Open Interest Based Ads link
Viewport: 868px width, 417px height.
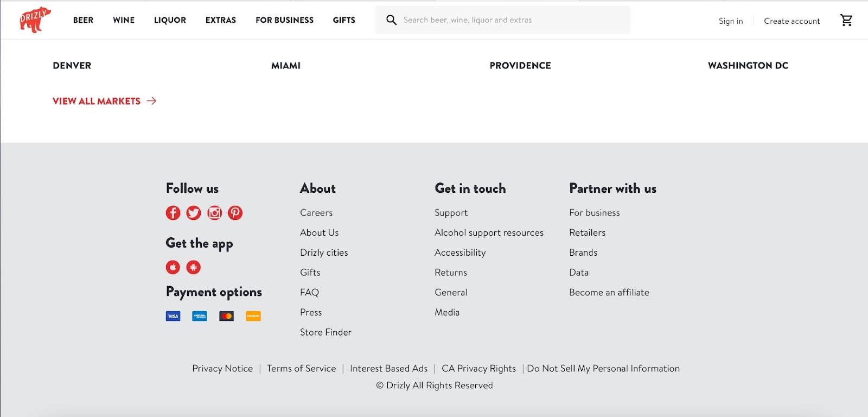(389, 369)
